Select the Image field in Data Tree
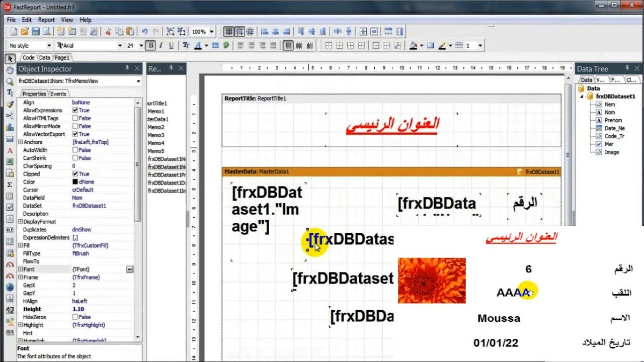Viewport: 644px width, 362px height. click(612, 152)
